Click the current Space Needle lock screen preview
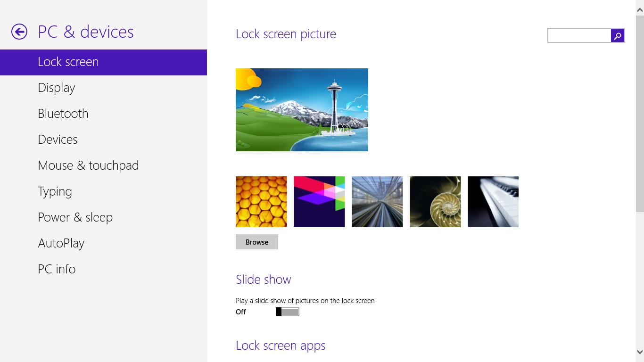 tap(302, 110)
